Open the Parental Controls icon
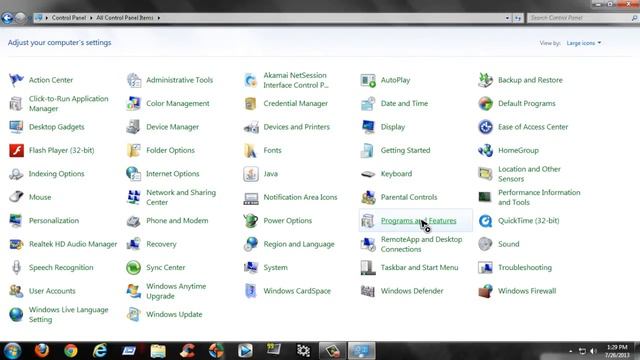This screenshot has height=360, width=640. pos(368,197)
